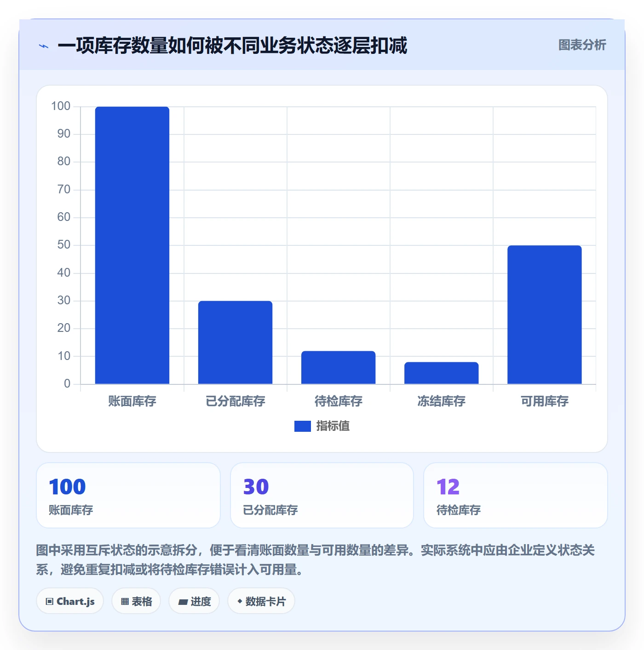Open the 12 待检库存 data card

click(516, 495)
